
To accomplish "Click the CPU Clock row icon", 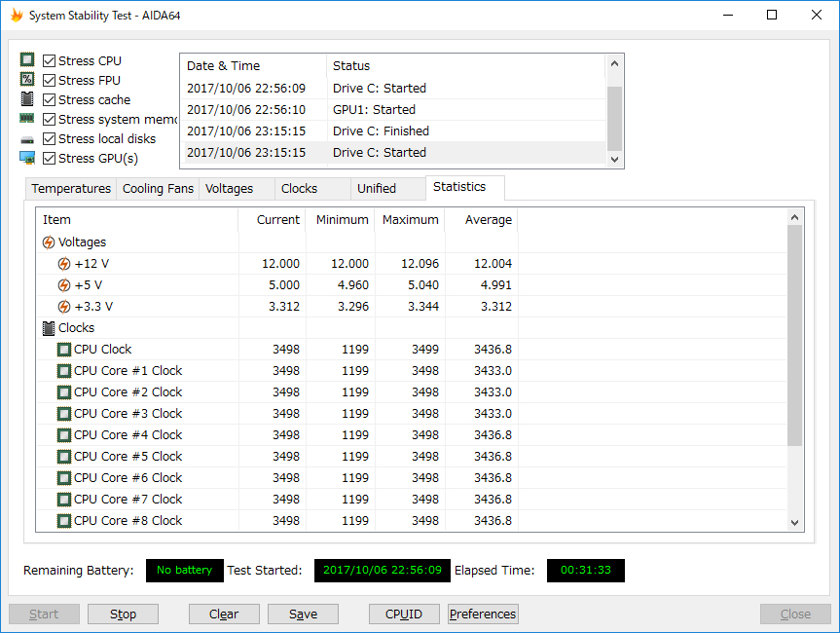I will (63, 350).
